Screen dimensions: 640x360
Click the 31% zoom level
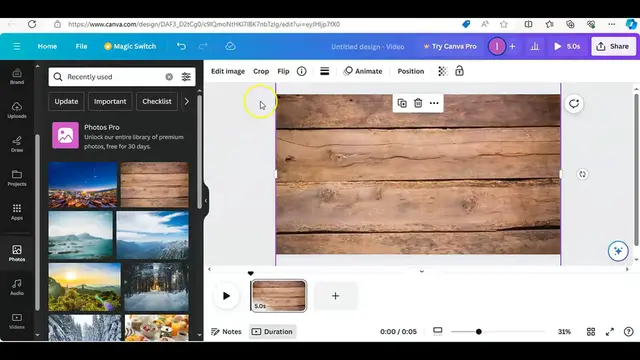(x=564, y=332)
